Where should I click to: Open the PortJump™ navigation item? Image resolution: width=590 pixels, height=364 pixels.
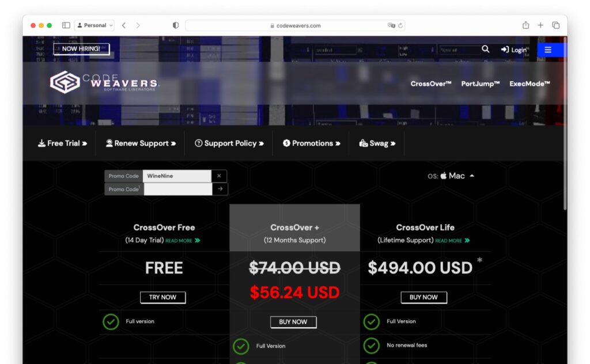tap(479, 84)
